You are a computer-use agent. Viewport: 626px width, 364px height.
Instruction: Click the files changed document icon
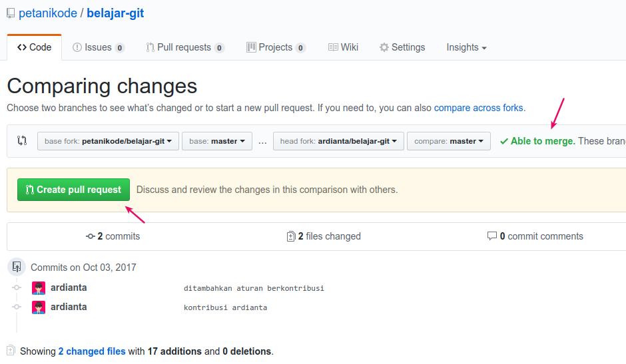(x=290, y=236)
